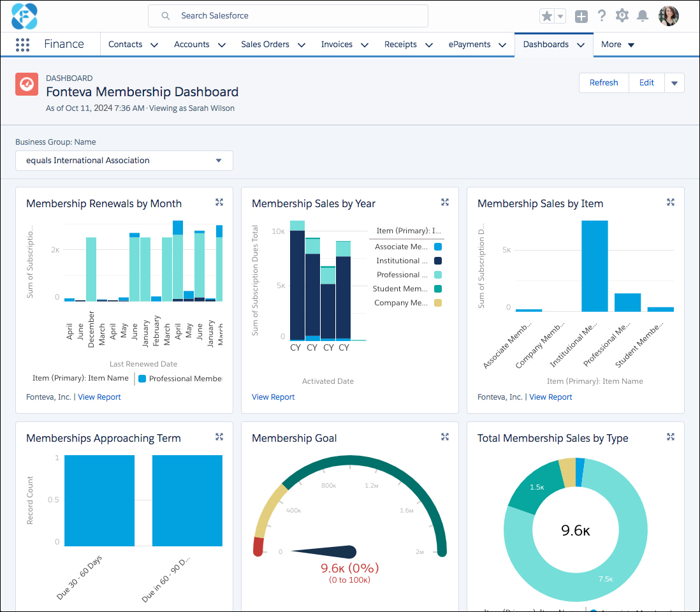Open the App Launcher waffle icon
The width and height of the screenshot is (700, 612).
tap(22, 44)
